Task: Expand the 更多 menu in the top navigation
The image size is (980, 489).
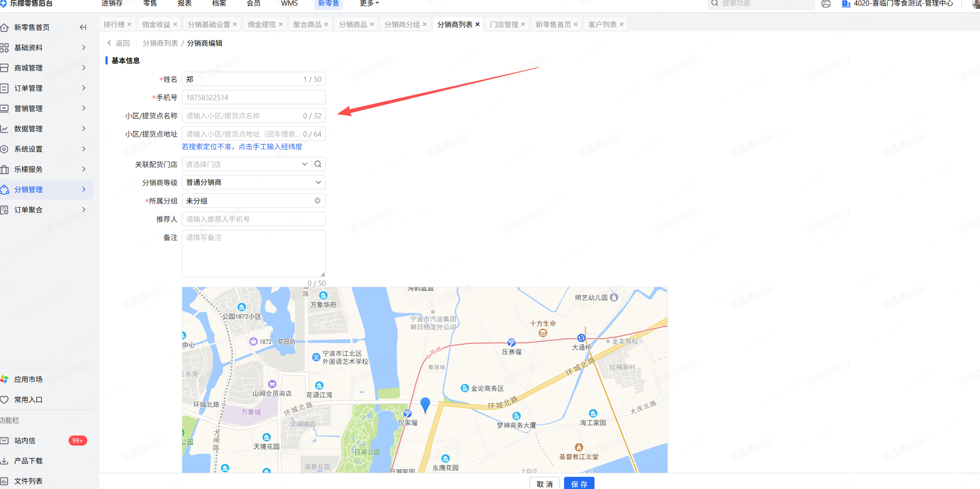Action: pos(369,4)
